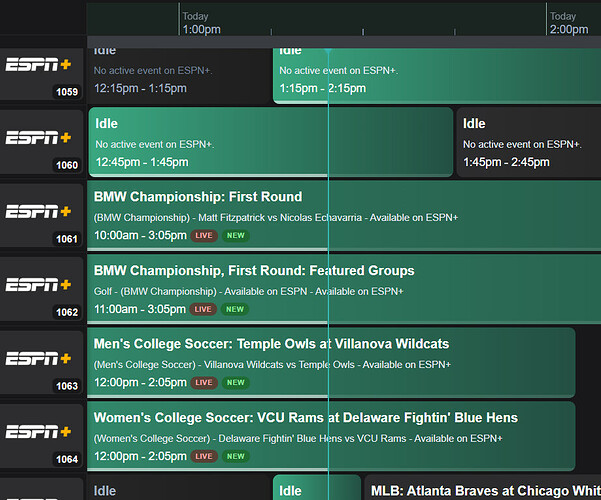
Task: Click '11:00am - 3:05pm' time text
Action: (x=140, y=309)
